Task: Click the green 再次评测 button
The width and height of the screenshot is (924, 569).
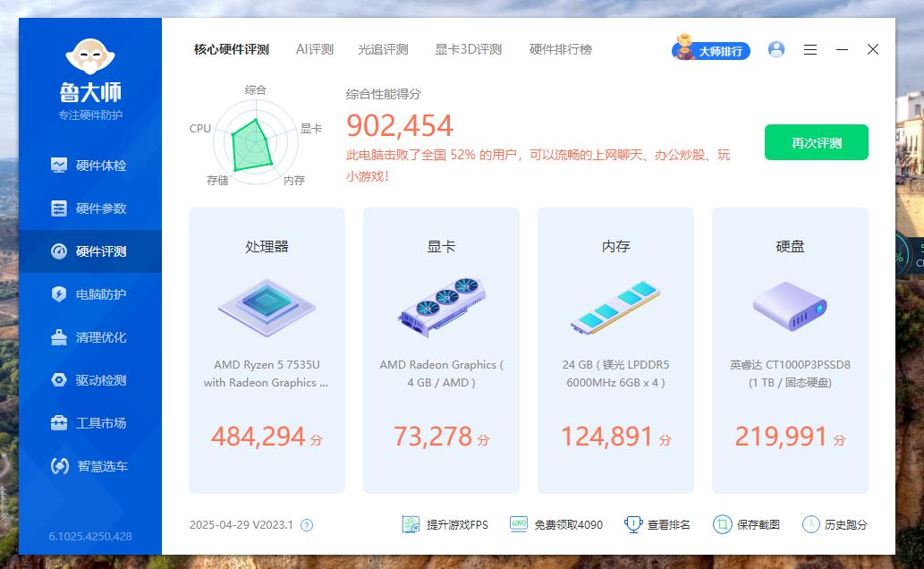Action: point(816,142)
